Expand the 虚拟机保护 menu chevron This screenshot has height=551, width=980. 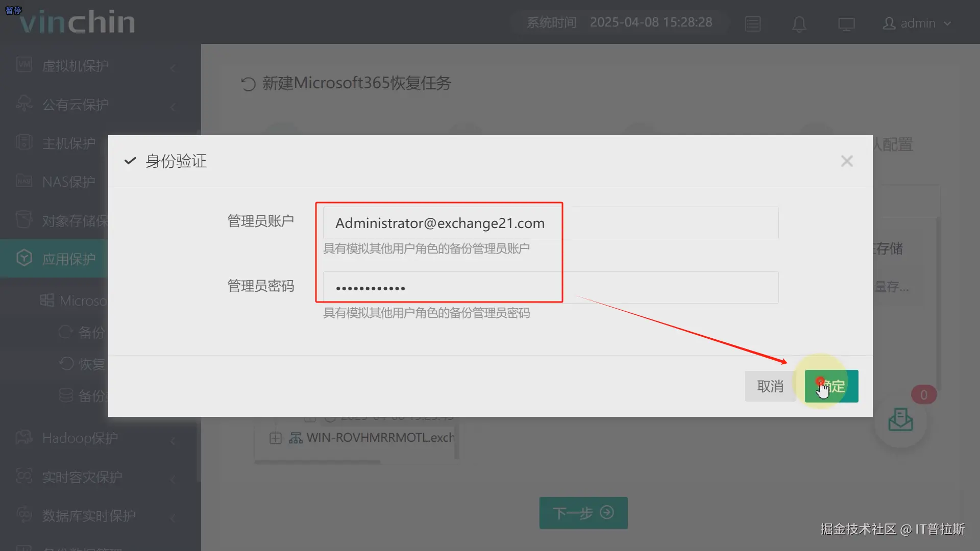coord(173,67)
